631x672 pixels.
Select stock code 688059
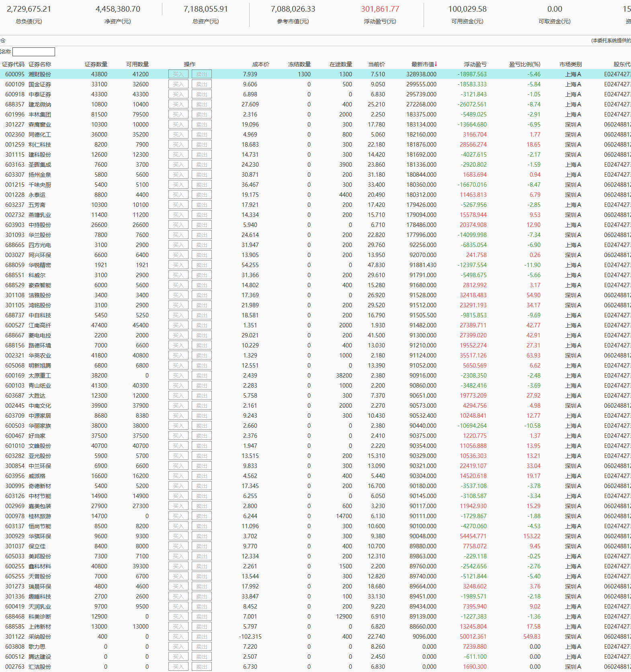click(15, 265)
